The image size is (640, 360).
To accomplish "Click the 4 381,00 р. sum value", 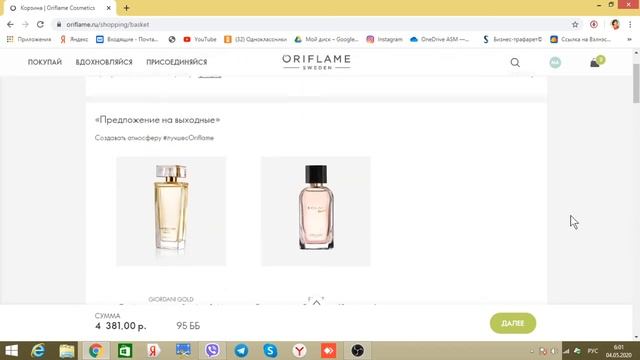I will (x=120, y=326).
